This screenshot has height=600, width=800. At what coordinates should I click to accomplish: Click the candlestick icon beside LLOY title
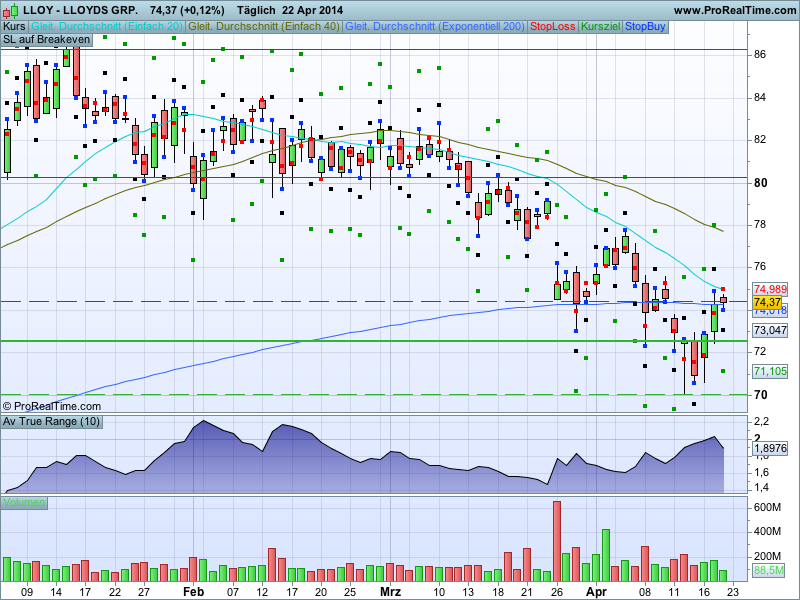(x=10, y=10)
